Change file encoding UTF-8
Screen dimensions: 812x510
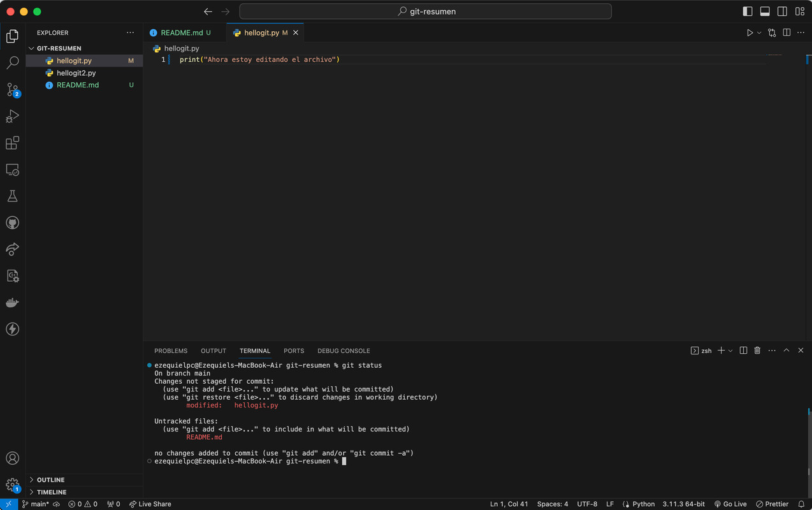coord(587,504)
